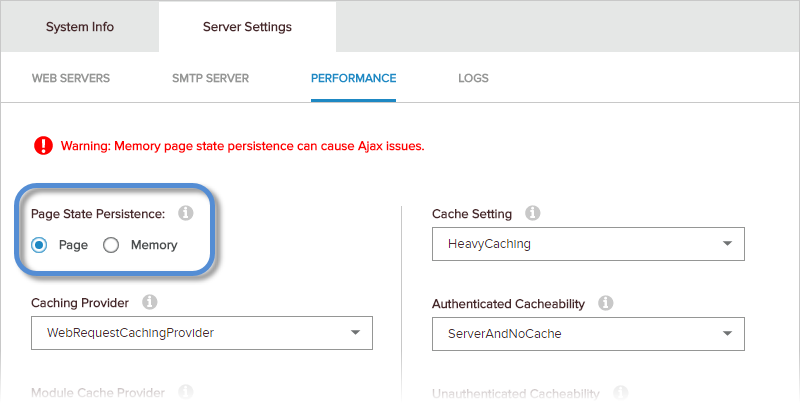Expand the ServerAndNoCache dropdown

(588, 334)
